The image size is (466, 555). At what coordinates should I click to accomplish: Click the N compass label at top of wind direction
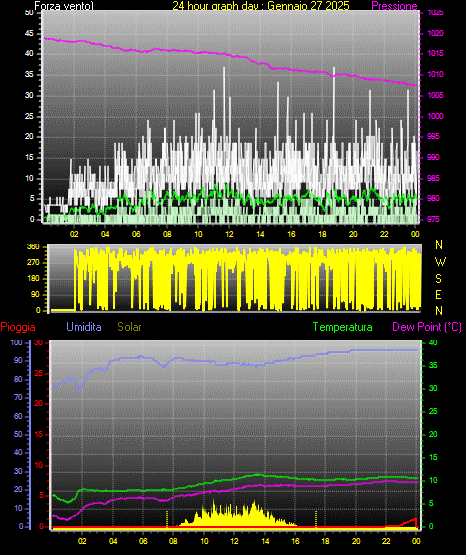pos(439,245)
